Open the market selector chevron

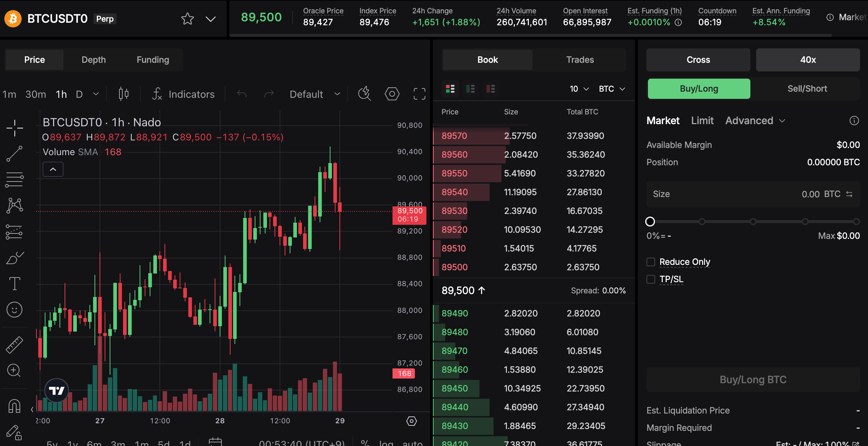click(x=211, y=19)
